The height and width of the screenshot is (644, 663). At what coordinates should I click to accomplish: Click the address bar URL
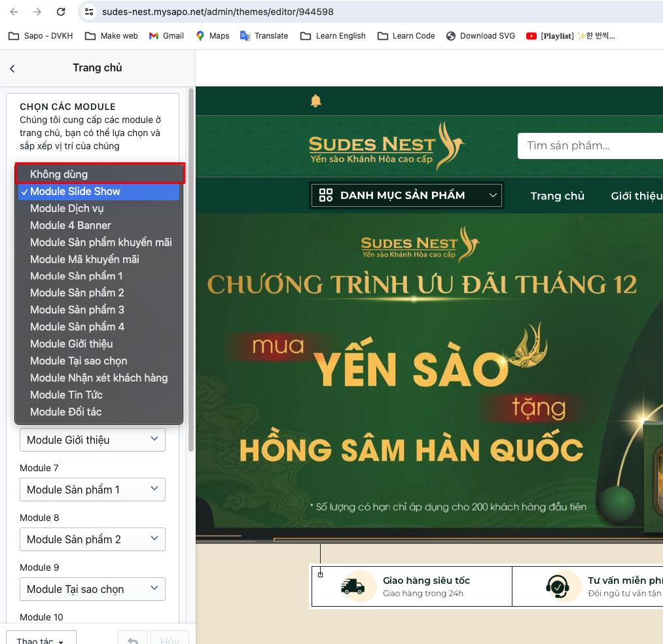[x=218, y=12]
